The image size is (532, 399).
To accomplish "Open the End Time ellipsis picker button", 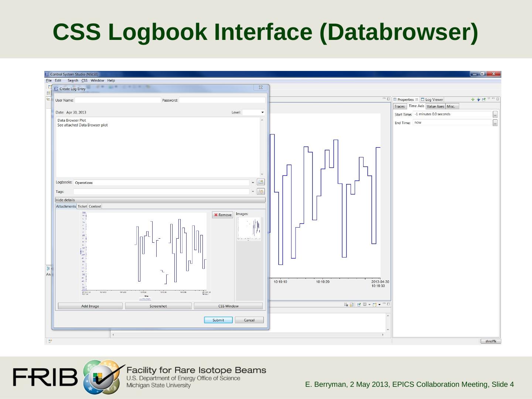I will click(495, 123).
